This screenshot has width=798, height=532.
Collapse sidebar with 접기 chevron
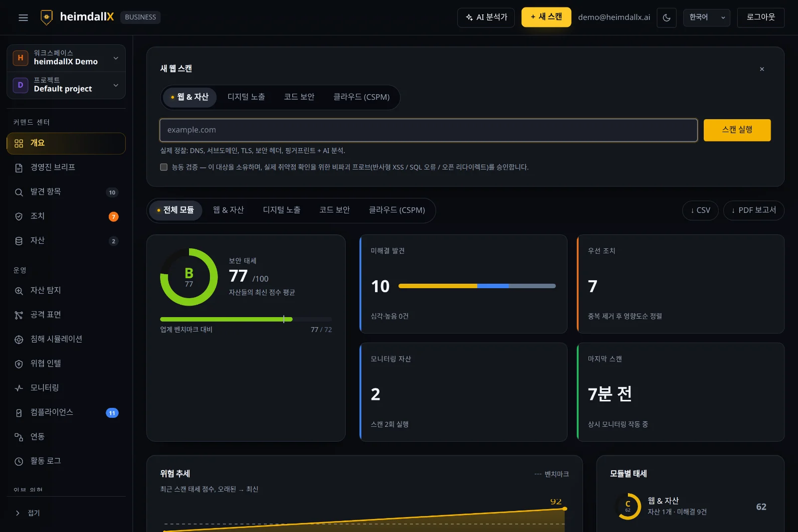[x=18, y=513]
